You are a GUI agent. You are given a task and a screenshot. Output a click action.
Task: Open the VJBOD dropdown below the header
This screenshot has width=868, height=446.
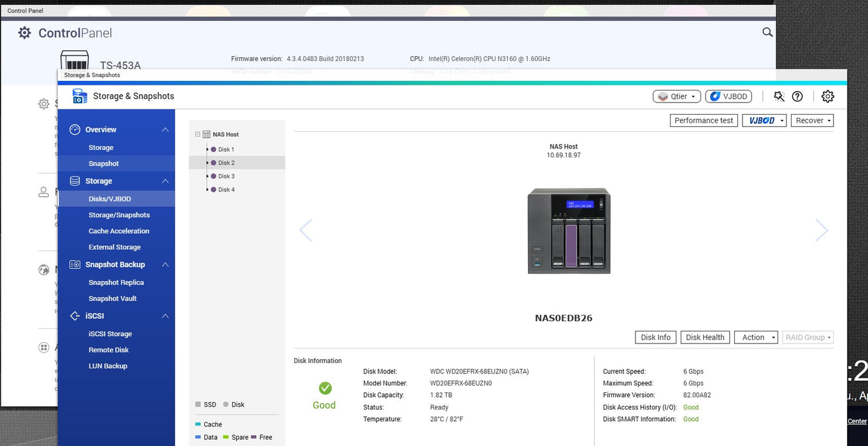pyautogui.click(x=764, y=120)
